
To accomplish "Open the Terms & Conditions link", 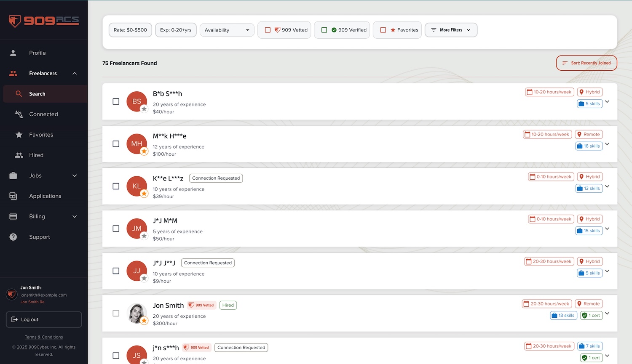I will pos(43,337).
